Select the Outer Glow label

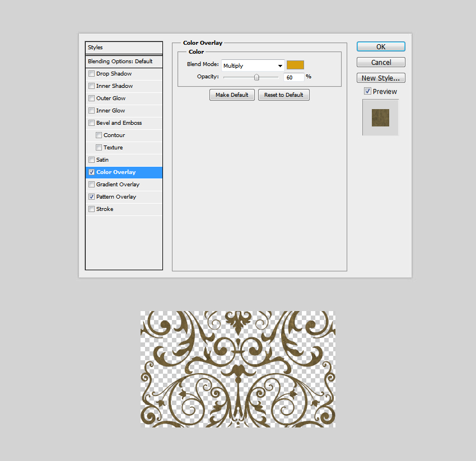click(x=111, y=98)
